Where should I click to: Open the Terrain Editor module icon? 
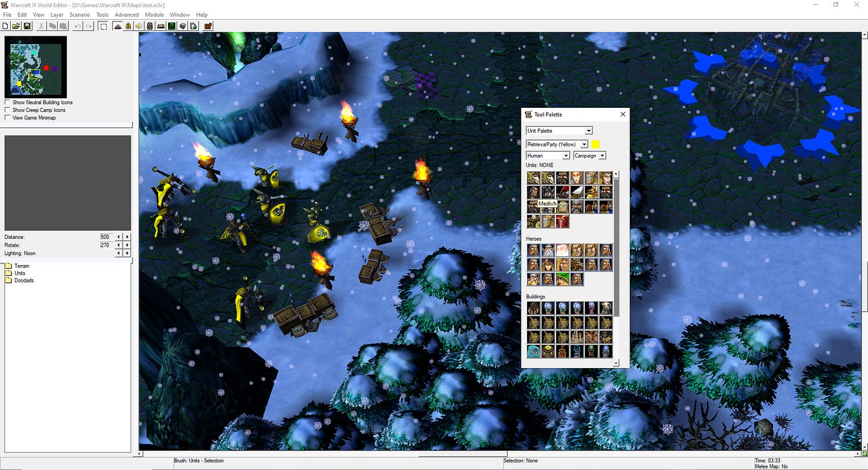click(118, 26)
